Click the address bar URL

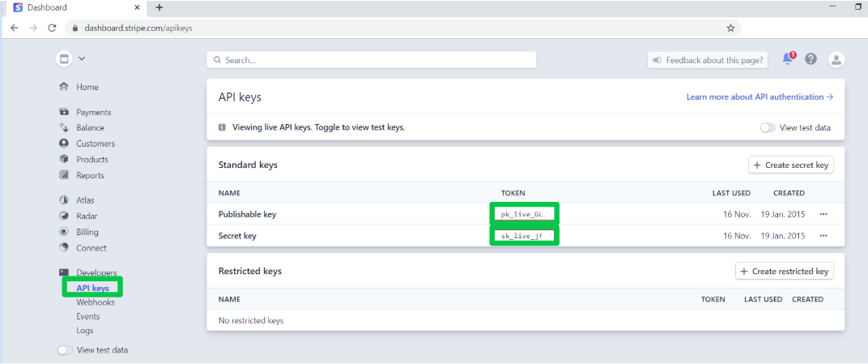138,28
